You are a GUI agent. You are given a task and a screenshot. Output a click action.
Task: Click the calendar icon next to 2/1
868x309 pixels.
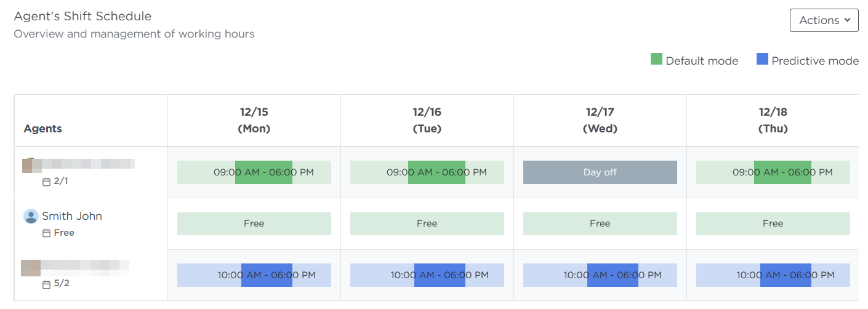tap(46, 182)
